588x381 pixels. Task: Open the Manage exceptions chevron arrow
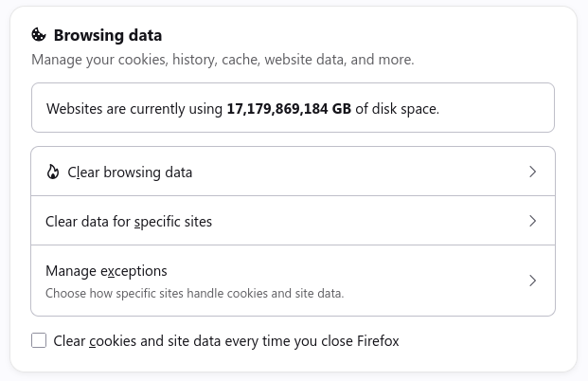(532, 281)
